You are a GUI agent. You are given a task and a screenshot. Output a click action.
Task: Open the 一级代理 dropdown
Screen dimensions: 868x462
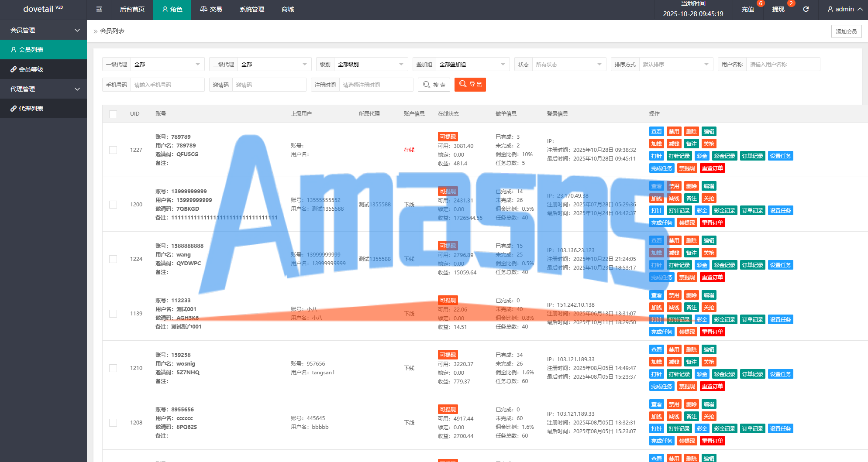[x=167, y=64]
